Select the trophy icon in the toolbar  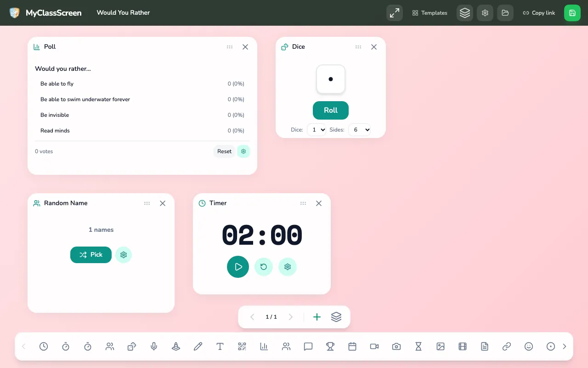(330, 346)
